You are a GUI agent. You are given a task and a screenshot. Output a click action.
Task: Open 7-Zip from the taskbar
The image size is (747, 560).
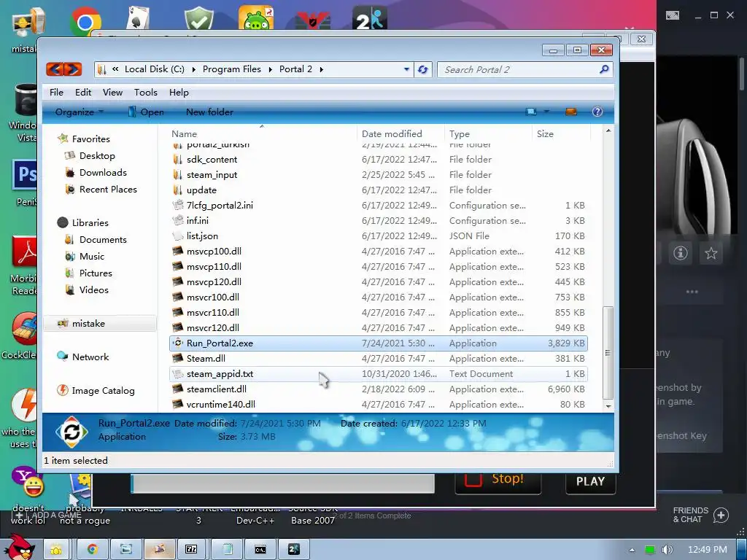[x=191, y=550]
